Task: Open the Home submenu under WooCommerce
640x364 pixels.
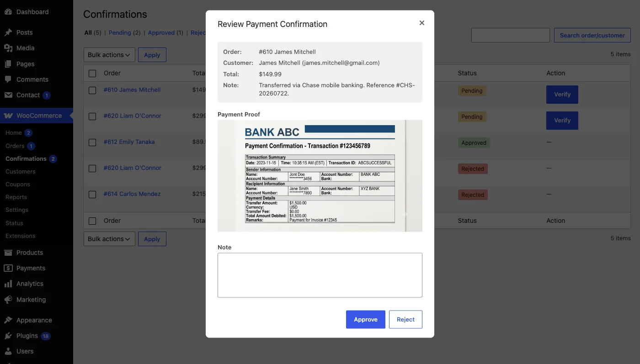Action: (14, 133)
